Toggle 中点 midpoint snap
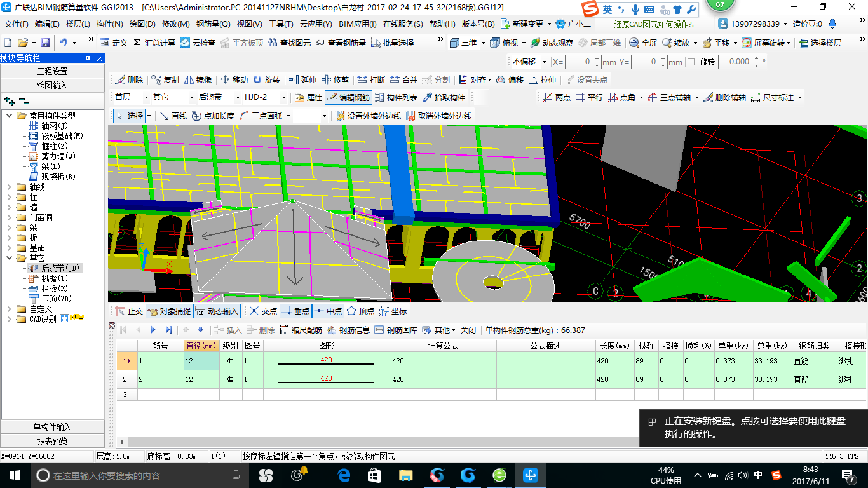This screenshot has height=488, width=868. 328,311
